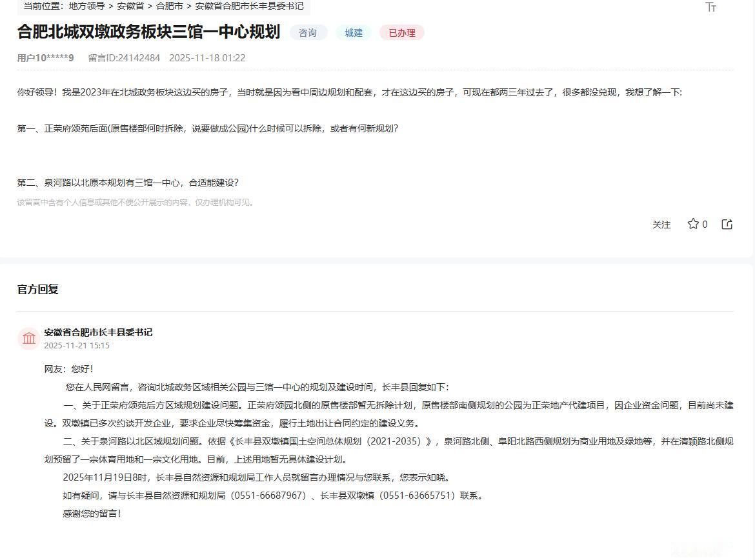Expand the hidden private content notice

(x=136, y=202)
